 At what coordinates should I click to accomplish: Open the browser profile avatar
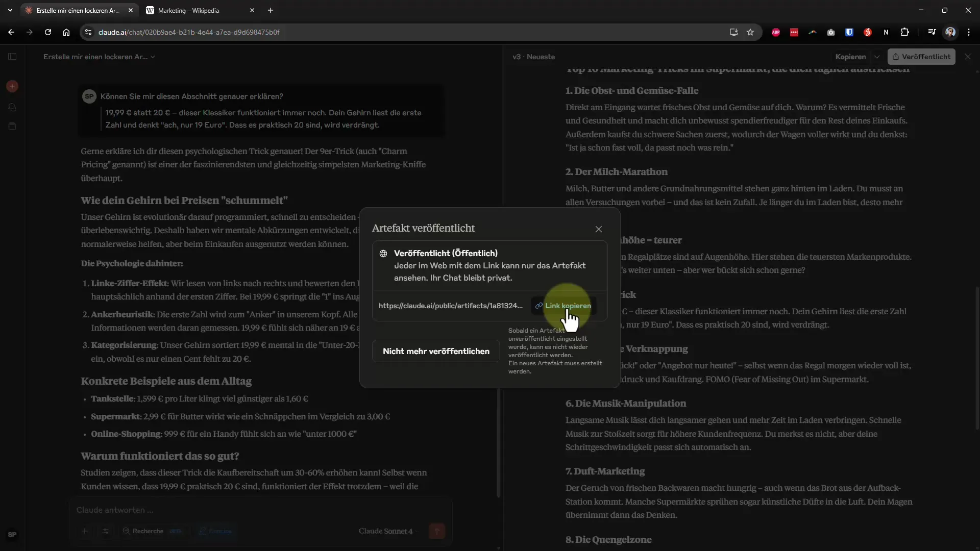click(x=950, y=32)
